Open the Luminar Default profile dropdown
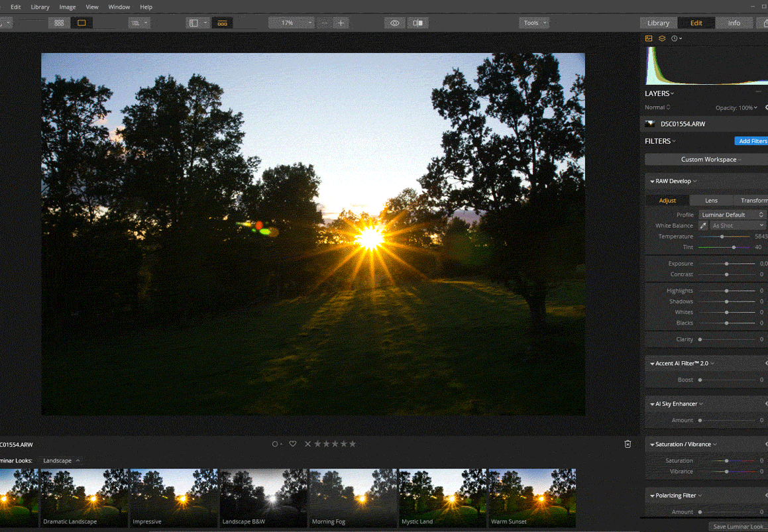This screenshot has width=768, height=532. (732, 215)
